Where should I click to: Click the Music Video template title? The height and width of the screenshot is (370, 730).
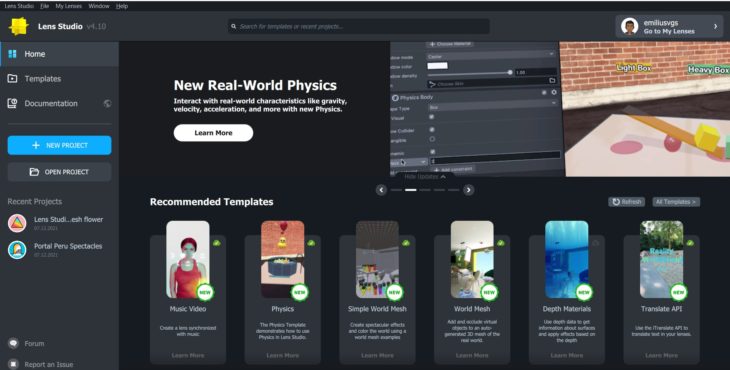188,309
